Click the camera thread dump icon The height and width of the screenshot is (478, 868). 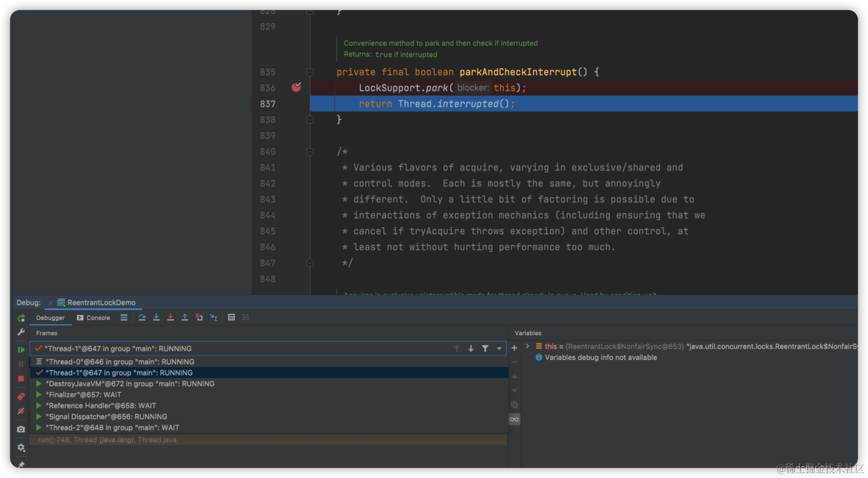coord(21,429)
